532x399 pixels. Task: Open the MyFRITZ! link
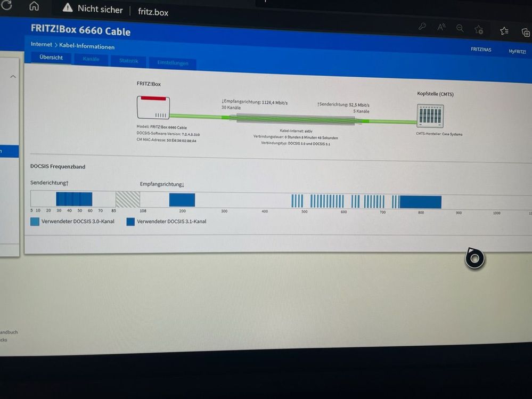(517, 52)
